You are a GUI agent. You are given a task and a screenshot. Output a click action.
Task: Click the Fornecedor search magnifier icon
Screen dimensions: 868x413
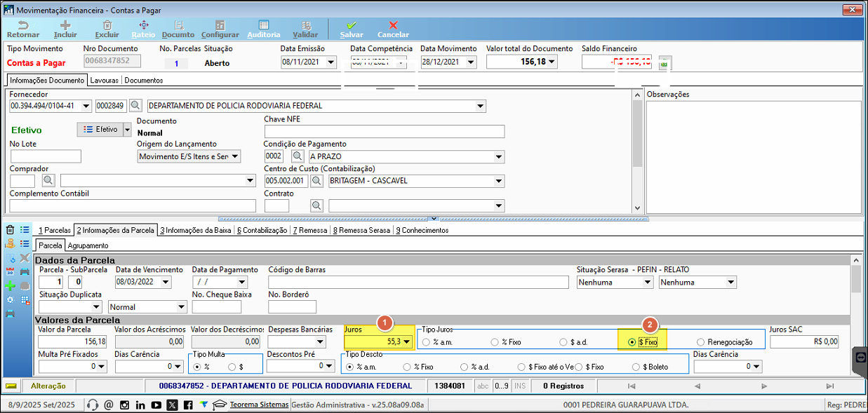point(135,106)
